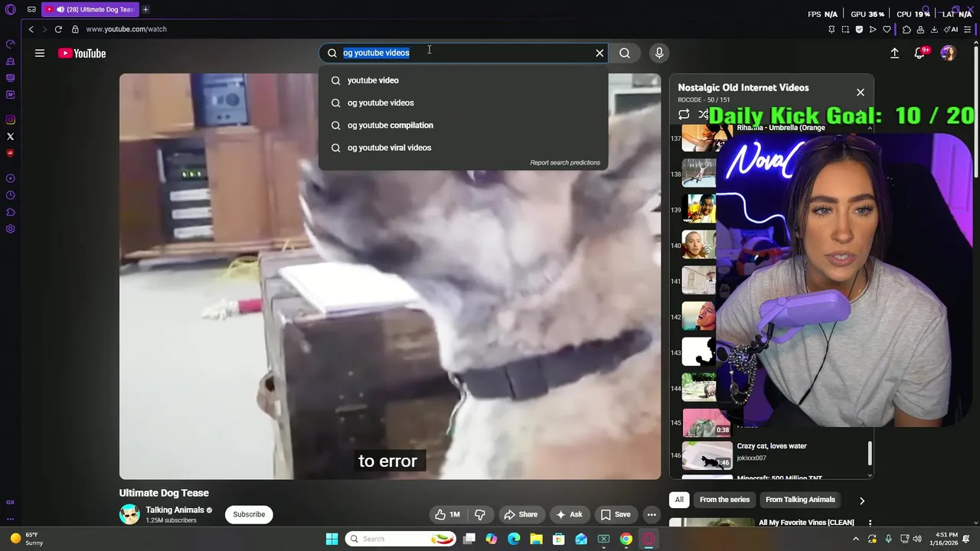Viewport: 980px width, 551px height.
Task: Close the Nostalgic Old Internet Videos playlist
Action: click(x=861, y=93)
